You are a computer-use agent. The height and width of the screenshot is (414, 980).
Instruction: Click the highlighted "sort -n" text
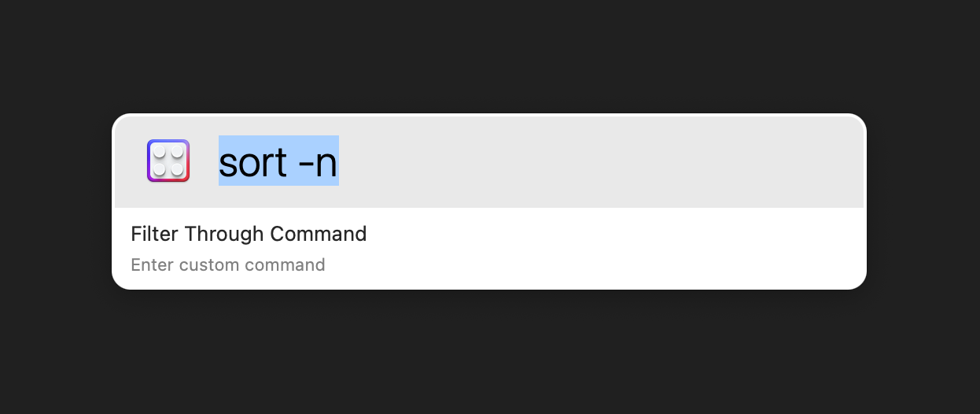tap(278, 161)
